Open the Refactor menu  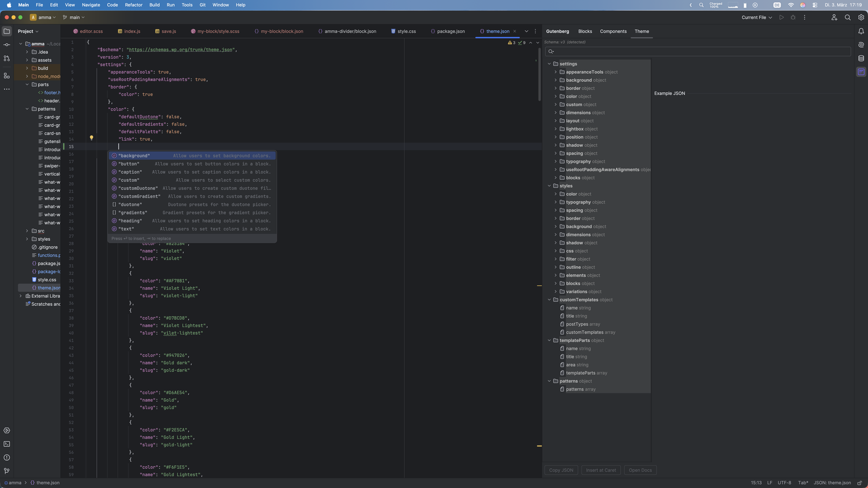pyautogui.click(x=133, y=5)
